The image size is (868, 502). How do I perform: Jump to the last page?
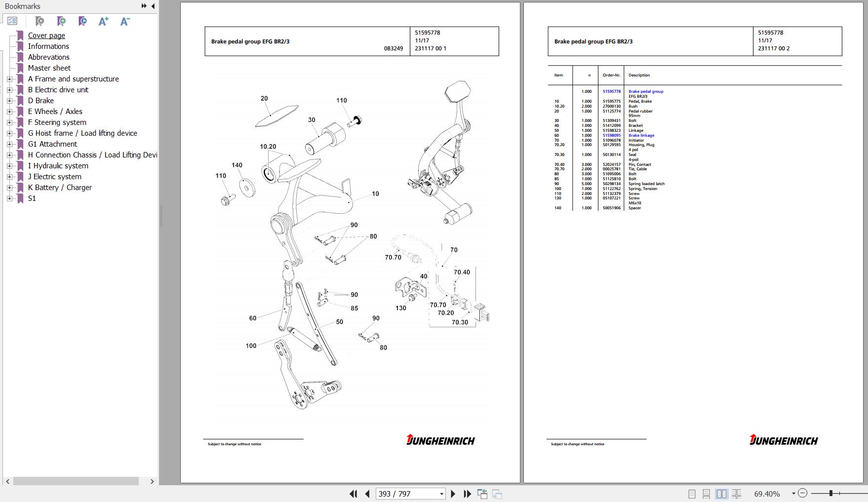tap(467, 494)
